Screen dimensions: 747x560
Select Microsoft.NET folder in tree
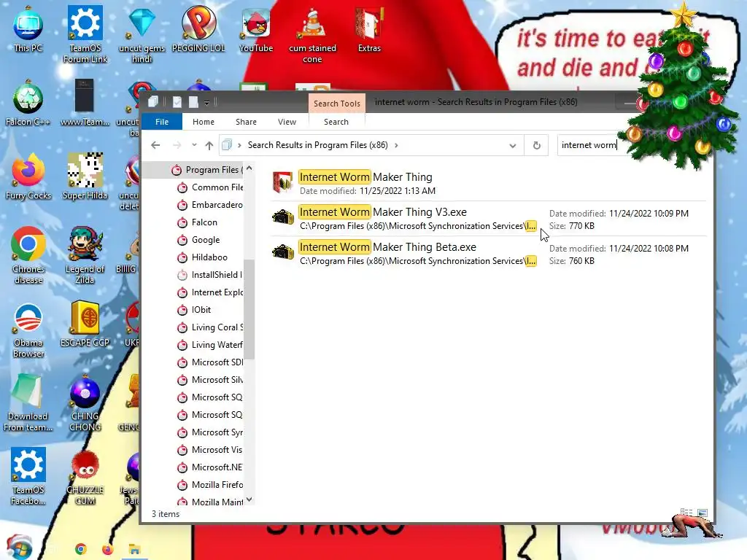pos(210,467)
